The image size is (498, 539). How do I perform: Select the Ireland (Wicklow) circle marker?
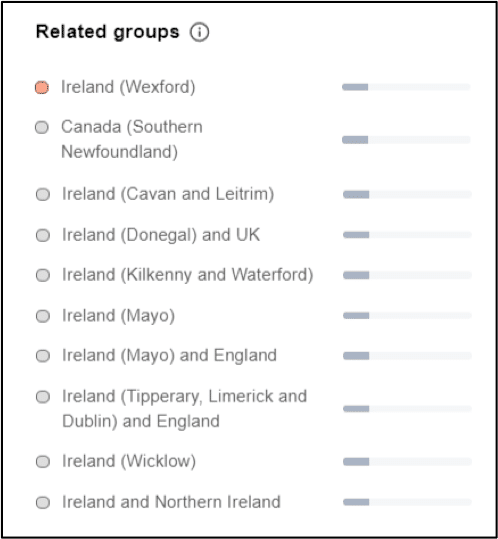(x=43, y=462)
